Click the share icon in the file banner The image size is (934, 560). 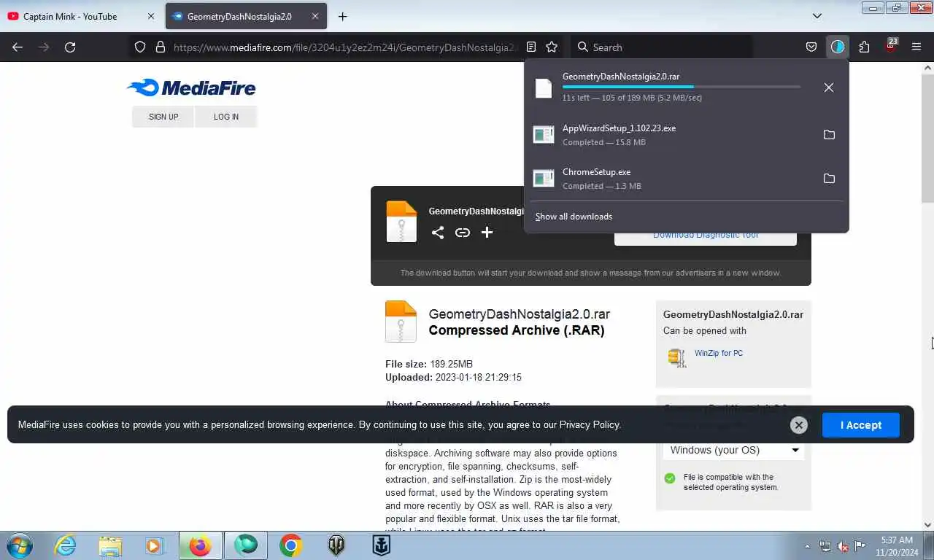click(438, 233)
